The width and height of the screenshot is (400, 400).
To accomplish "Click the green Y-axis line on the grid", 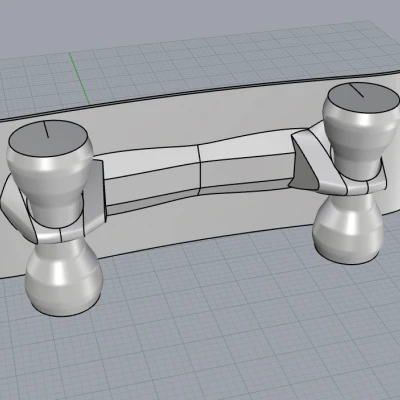I will 79,78.
